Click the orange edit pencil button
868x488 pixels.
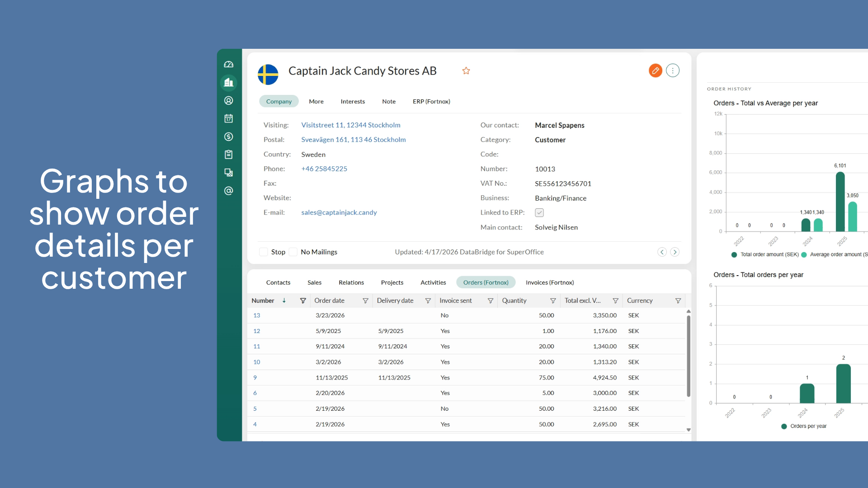click(655, 70)
